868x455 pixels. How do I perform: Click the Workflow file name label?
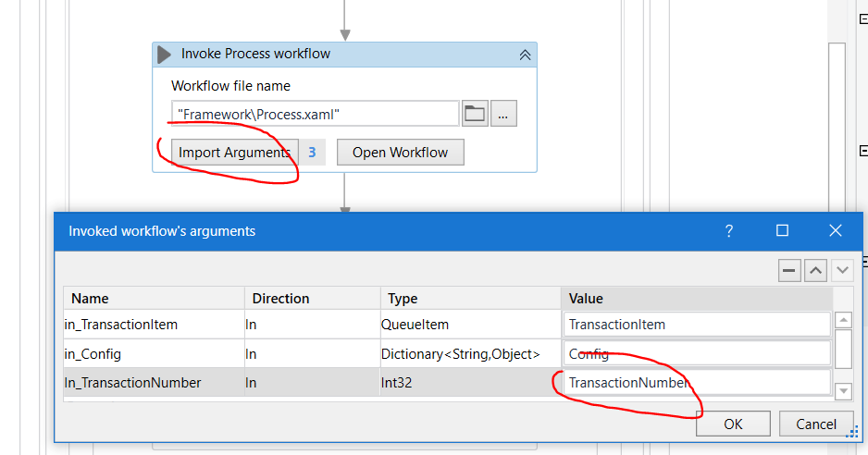[x=230, y=86]
